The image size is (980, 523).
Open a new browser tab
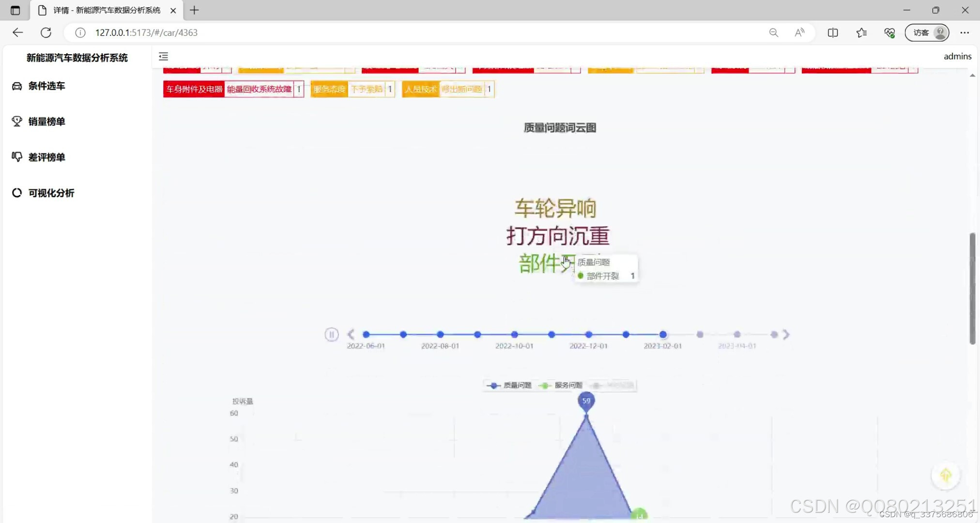194,10
